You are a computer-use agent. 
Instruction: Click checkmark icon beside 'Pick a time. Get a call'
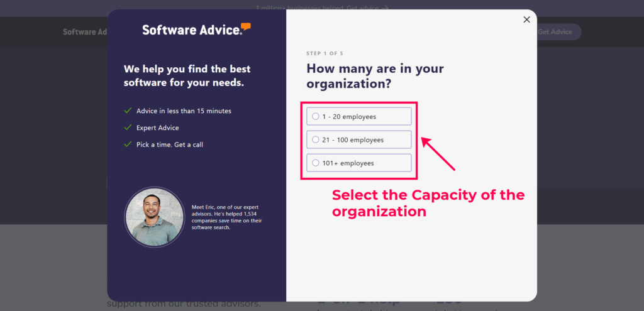128,145
